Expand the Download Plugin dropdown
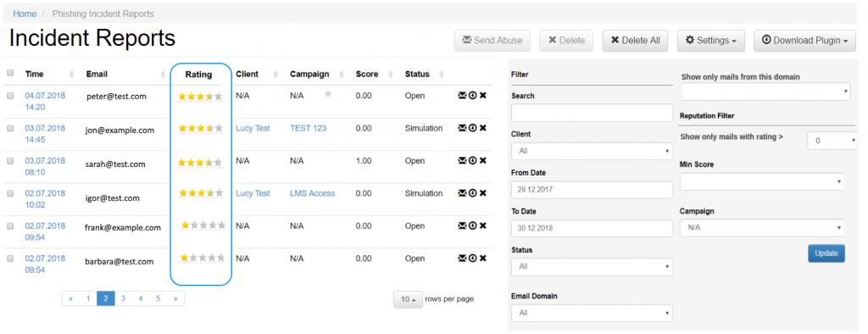 [804, 41]
